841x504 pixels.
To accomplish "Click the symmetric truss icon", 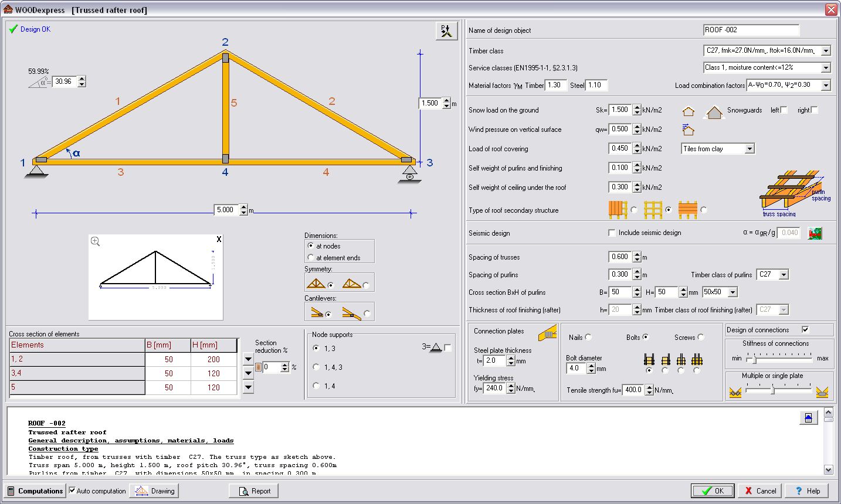I will [x=316, y=284].
